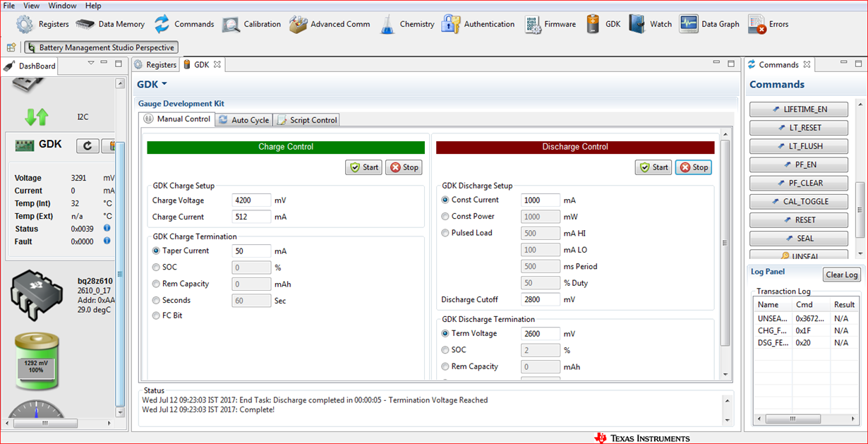Start discharge in Discharge Control

pos(653,167)
